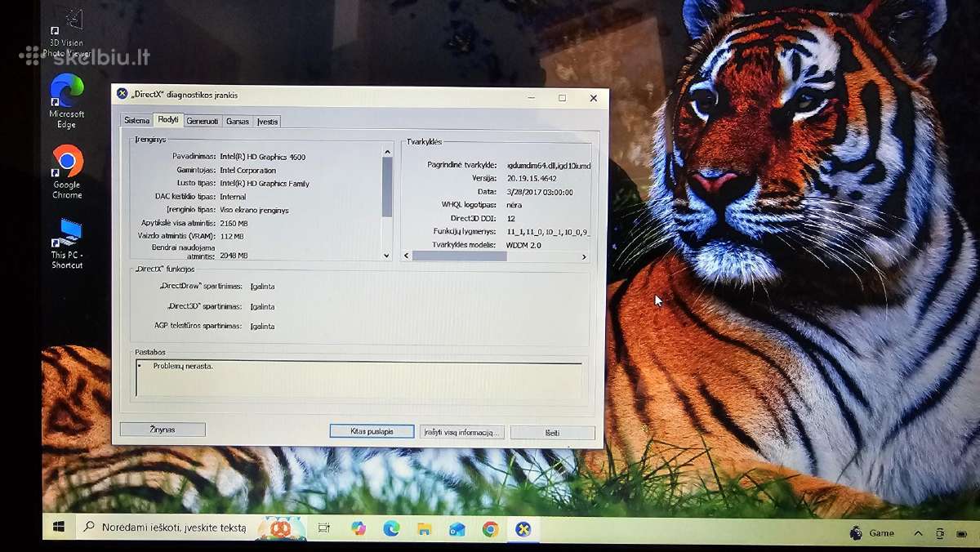Click the Kitas puslapis button
Screen dimensions: 980x552
pyautogui.click(x=372, y=431)
